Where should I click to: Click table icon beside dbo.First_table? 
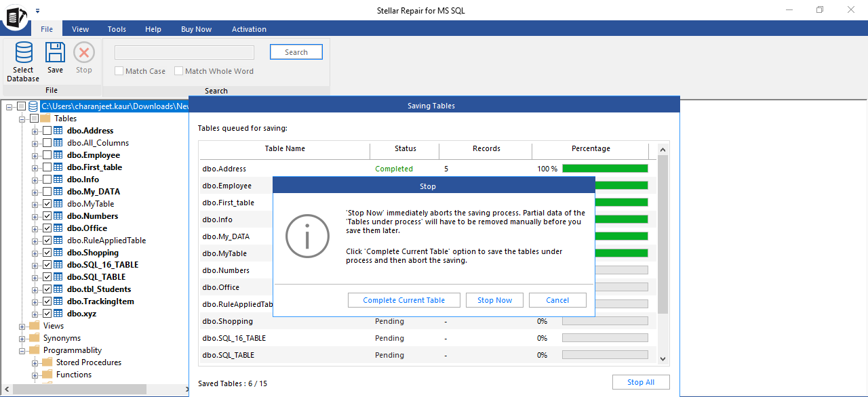[x=58, y=167]
